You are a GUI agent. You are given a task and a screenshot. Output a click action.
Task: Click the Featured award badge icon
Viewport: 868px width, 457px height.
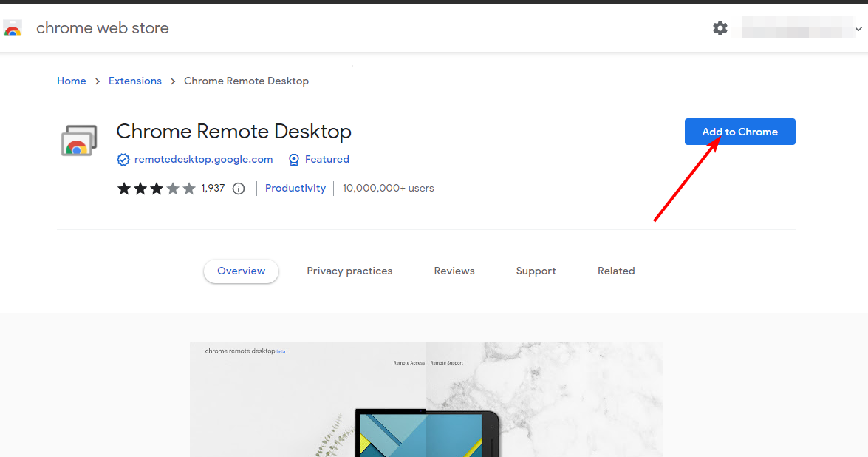click(x=294, y=160)
